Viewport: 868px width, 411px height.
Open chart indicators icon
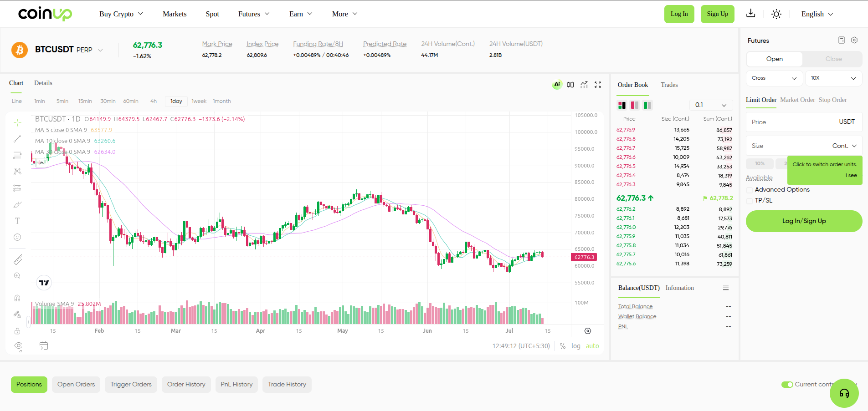click(584, 85)
